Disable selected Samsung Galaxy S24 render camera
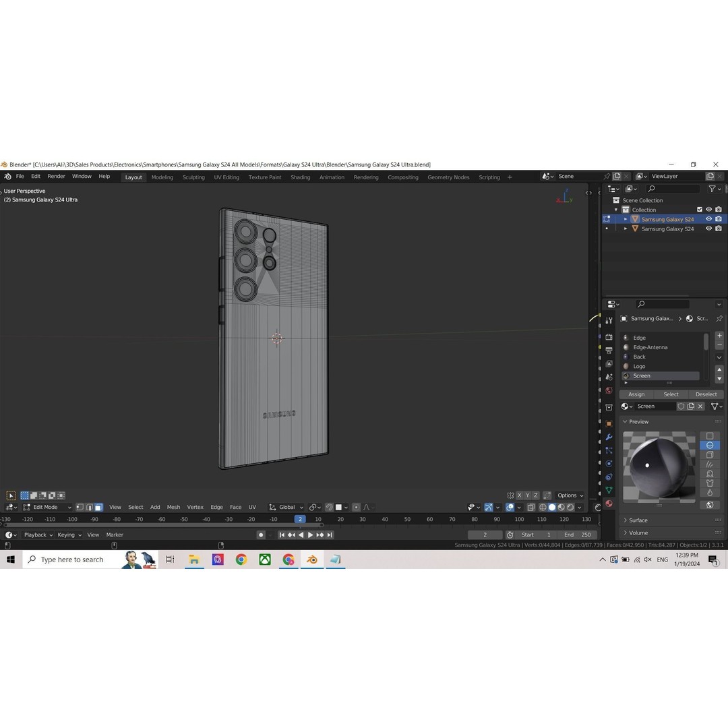The width and height of the screenshot is (728, 728). coord(719,219)
